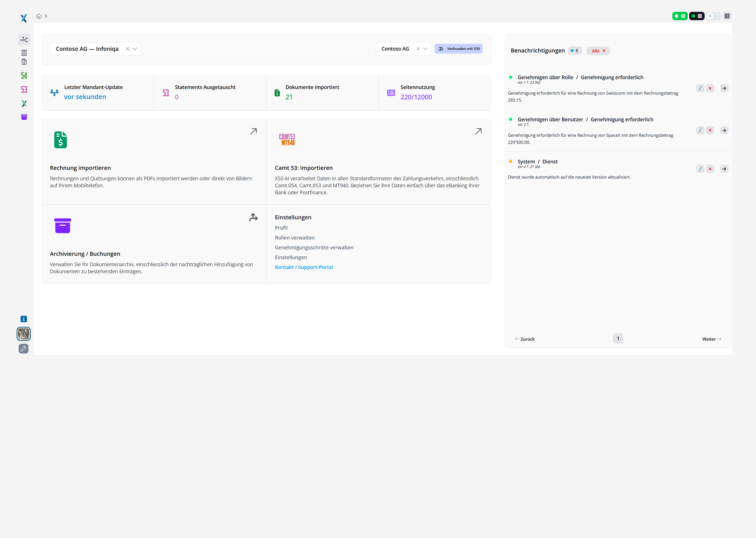Image resolution: width=756 pixels, height=538 pixels.
Task: Edit the Swisscom approval notification
Action: click(x=700, y=89)
